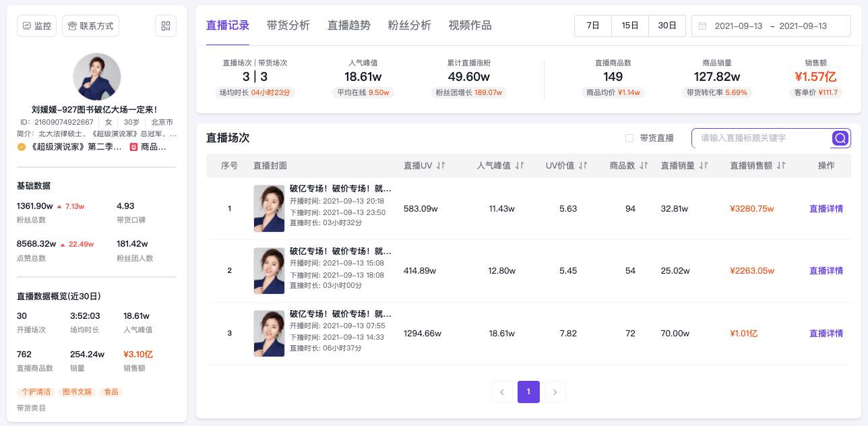868x426 pixels.
Task: Open the QR code icon
Action: [x=165, y=26]
